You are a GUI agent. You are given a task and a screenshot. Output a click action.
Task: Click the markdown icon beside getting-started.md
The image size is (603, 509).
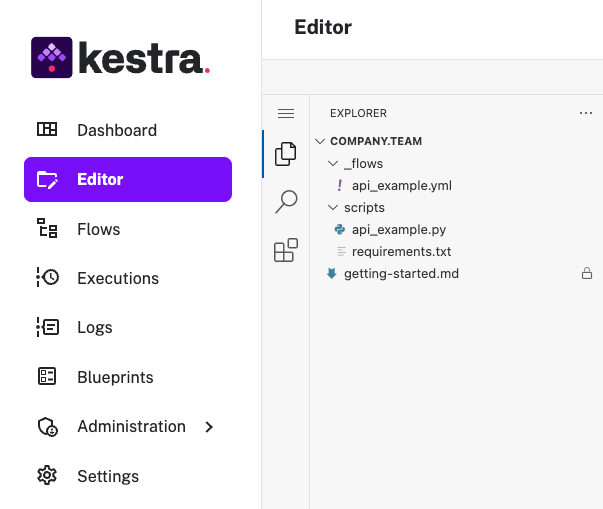click(x=331, y=273)
